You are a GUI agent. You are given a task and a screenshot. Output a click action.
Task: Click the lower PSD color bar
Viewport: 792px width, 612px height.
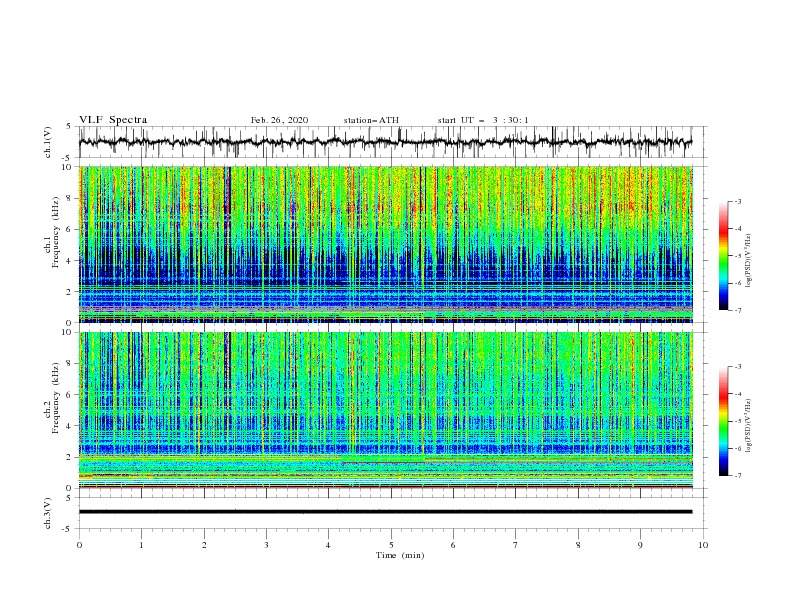coord(723,421)
